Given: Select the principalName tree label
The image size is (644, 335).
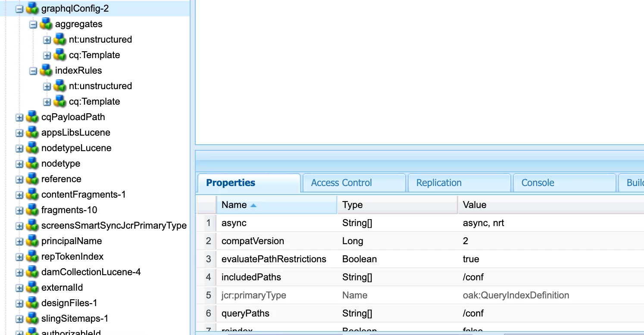Looking at the screenshot, I should (x=72, y=241).
